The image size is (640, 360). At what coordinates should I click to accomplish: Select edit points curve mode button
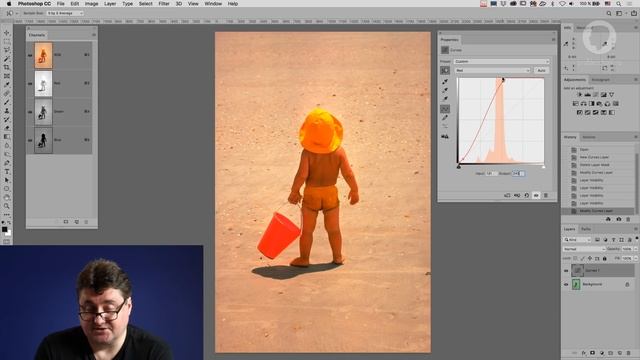[x=445, y=109]
